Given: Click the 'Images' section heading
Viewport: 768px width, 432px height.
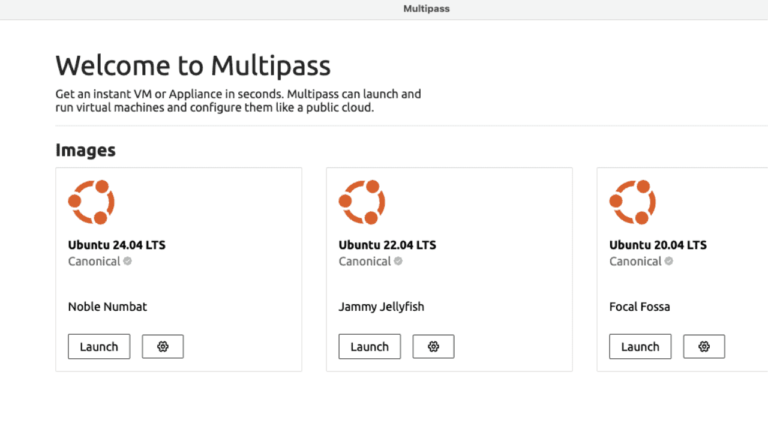Looking at the screenshot, I should pyautogui.click(x=85, y=150).
